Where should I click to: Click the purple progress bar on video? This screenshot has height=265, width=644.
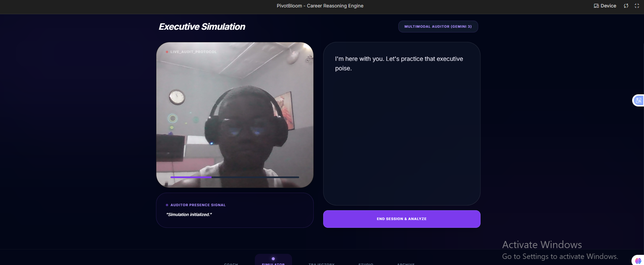coord(235,177)
